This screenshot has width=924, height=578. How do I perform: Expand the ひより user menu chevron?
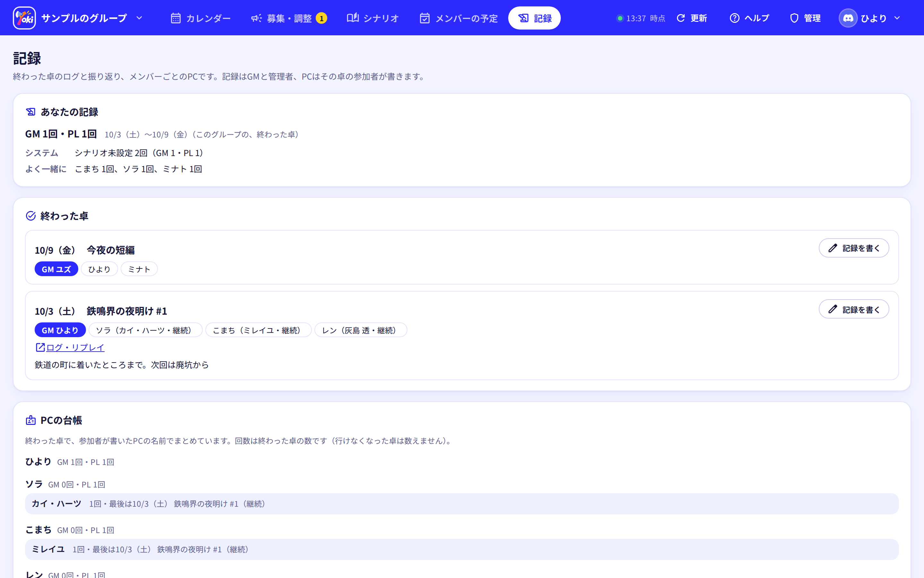(x=897, y=18)
